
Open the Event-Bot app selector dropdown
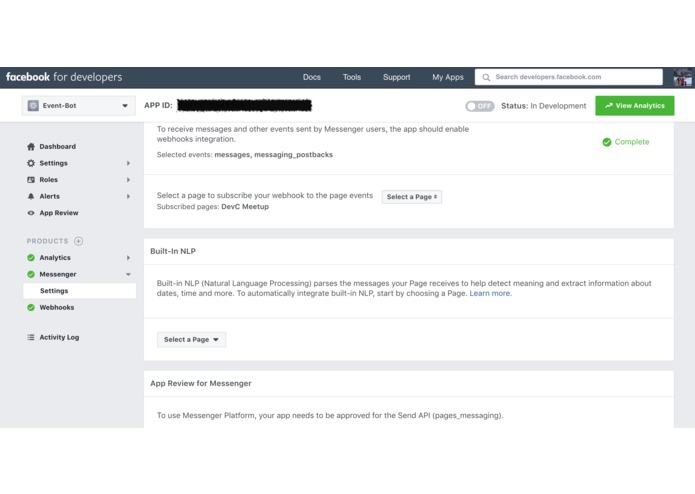78,106
